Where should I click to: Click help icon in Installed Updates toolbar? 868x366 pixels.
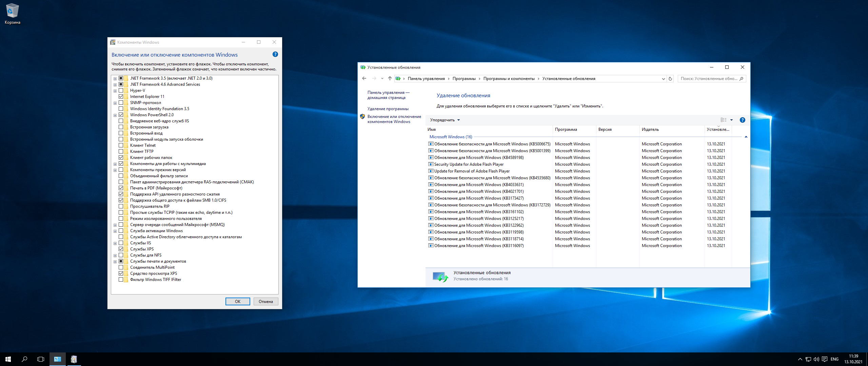743,120
